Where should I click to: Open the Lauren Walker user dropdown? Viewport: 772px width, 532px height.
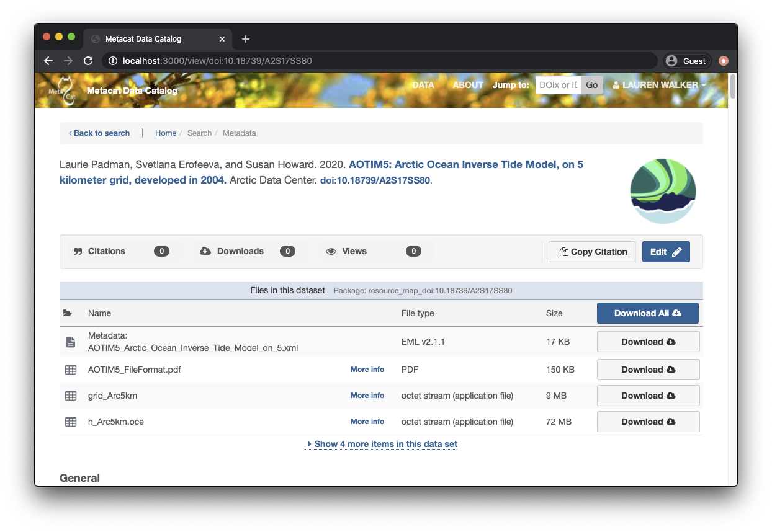(659, 85)
